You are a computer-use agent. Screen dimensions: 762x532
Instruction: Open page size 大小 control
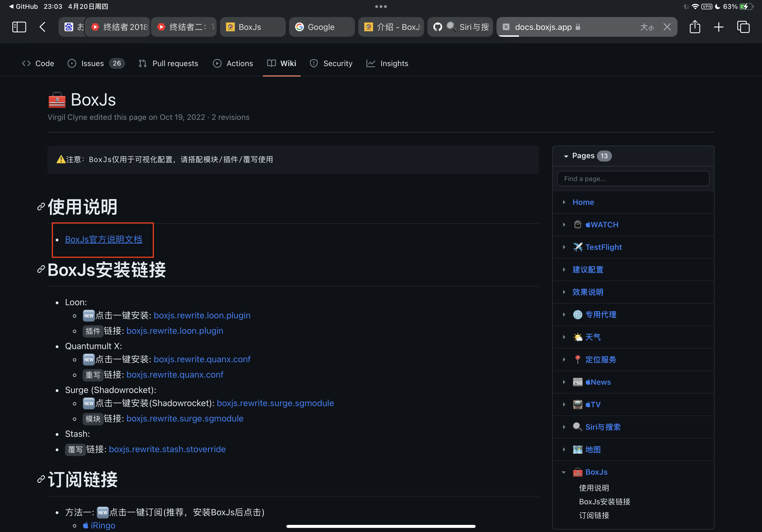(x=647, y=27)
